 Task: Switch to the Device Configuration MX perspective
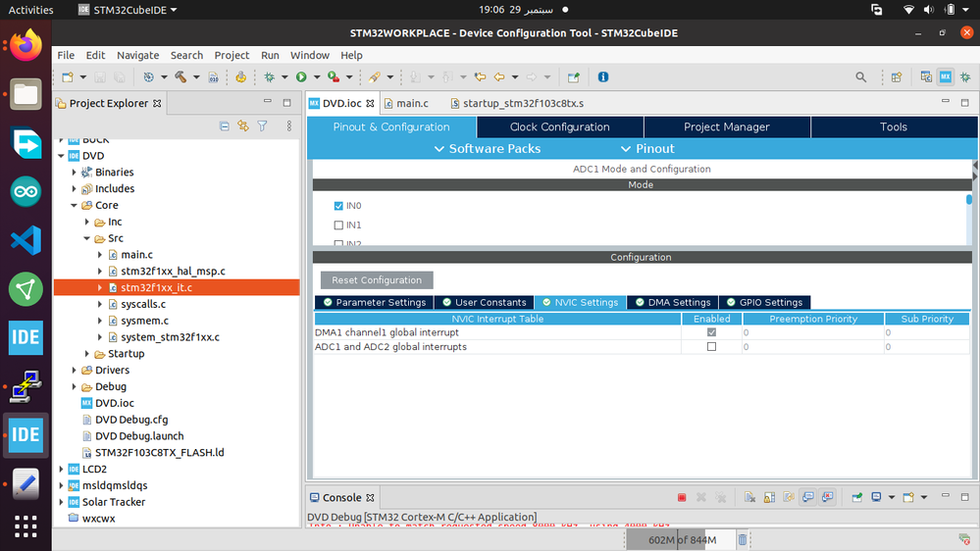coord(946,76)
